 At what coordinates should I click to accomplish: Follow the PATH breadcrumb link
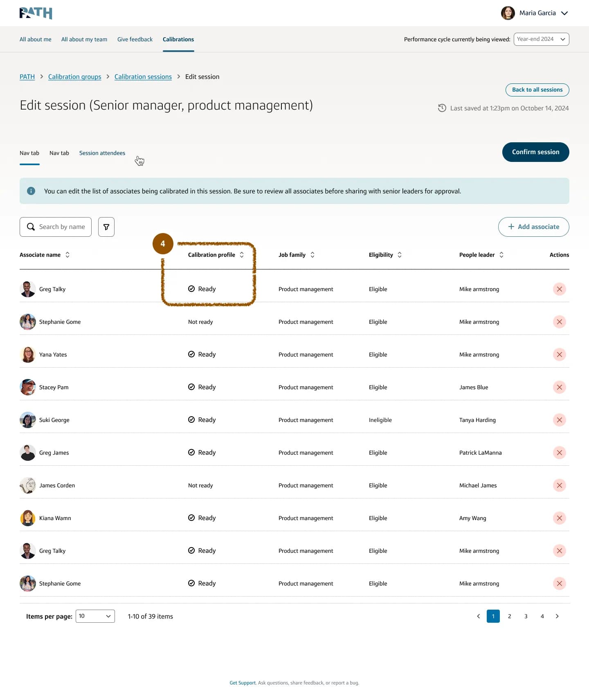pos(27,77)
